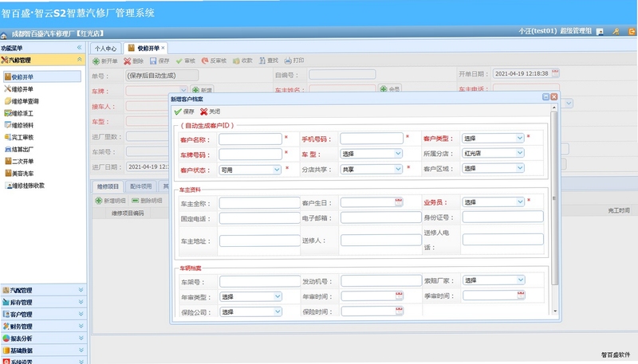Click the 收款 toolbar button

[x=242, y=61]
